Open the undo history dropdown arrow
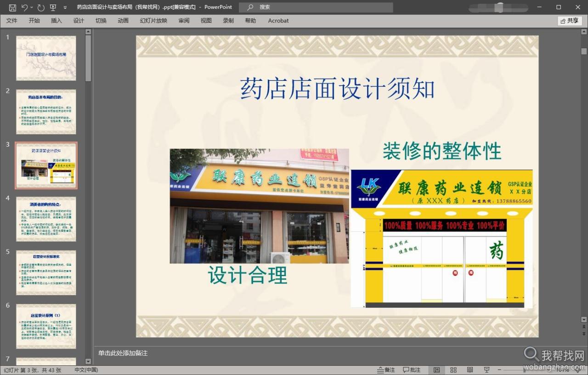The width and height of the screenshot is (588, 375). tap(32, 7)
